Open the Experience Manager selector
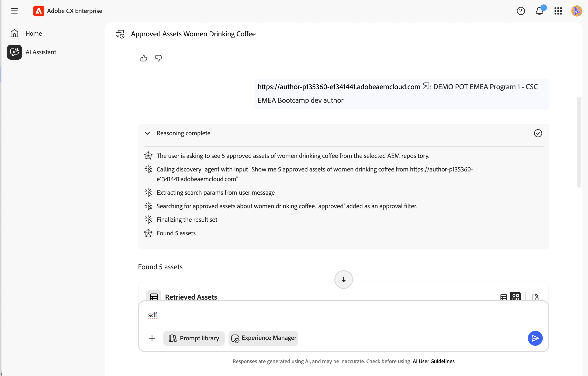Screen dimensions: 588x376 tap(263, 338)
